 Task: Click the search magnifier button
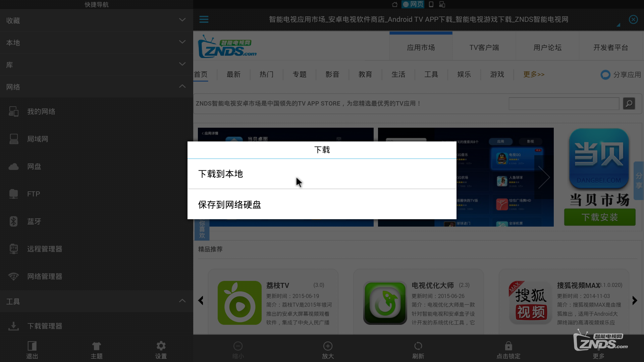click(629, 103)
